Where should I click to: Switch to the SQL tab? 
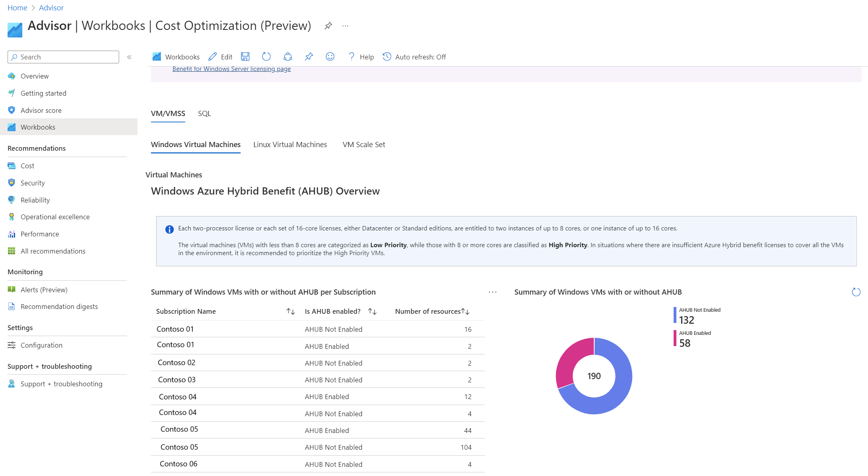coord(204,113)
